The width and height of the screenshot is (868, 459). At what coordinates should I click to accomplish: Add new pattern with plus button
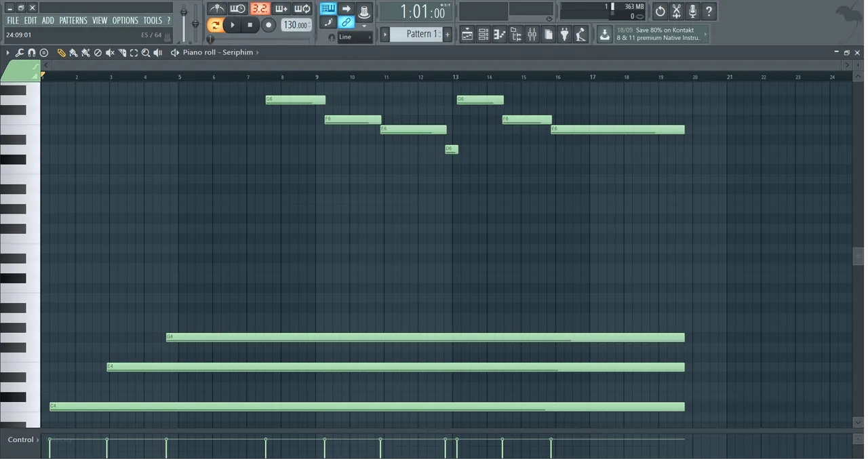click(448, 34)
